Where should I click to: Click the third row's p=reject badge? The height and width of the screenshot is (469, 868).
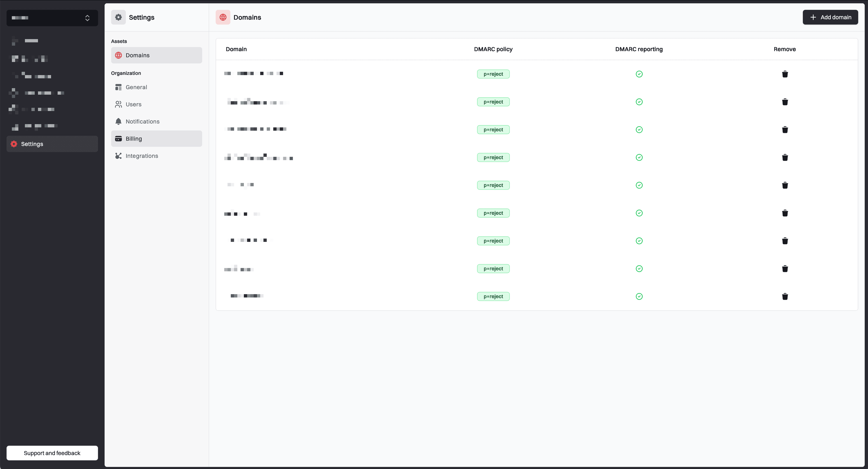[x=493, y=129]
